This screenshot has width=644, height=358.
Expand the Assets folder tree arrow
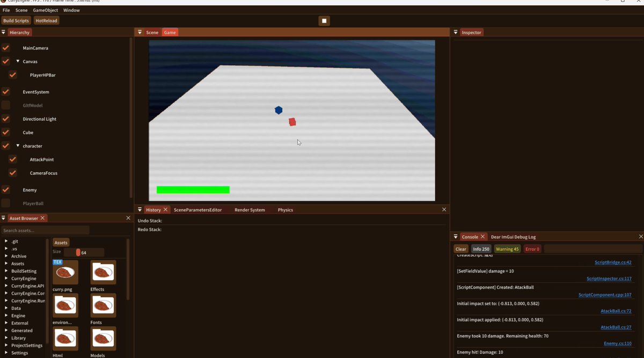click(x=6, y=264)
